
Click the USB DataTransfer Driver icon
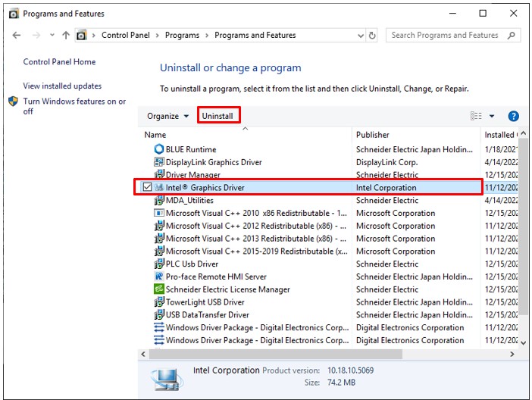point(159,314)
